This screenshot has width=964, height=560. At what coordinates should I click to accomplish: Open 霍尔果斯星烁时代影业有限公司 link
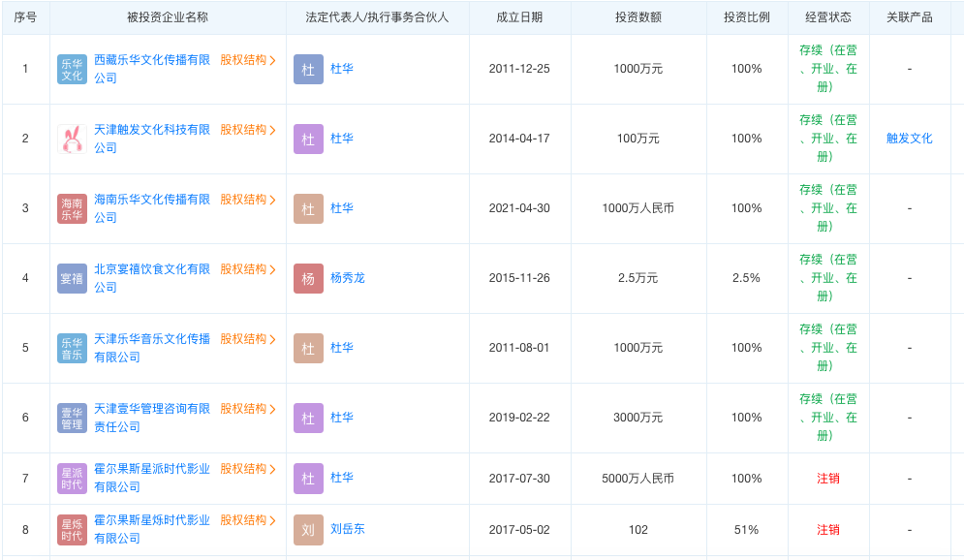(152, 529)
